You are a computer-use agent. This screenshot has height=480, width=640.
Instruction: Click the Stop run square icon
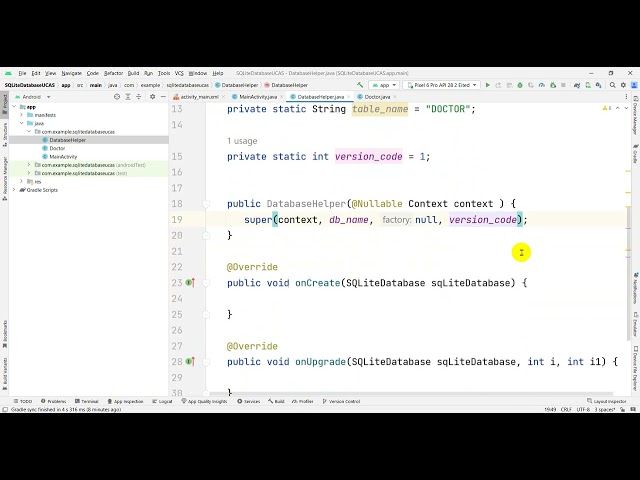click(x=563, y=85)
